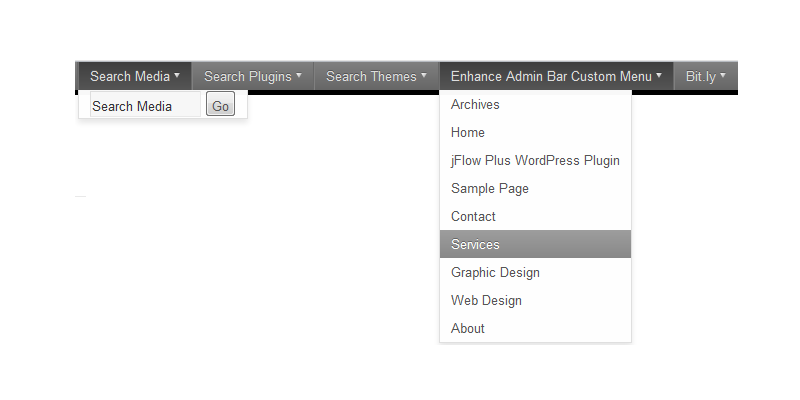Click the highlighted Services item
The width and height of the screenshot is (800, 400).
pos(475,244)
